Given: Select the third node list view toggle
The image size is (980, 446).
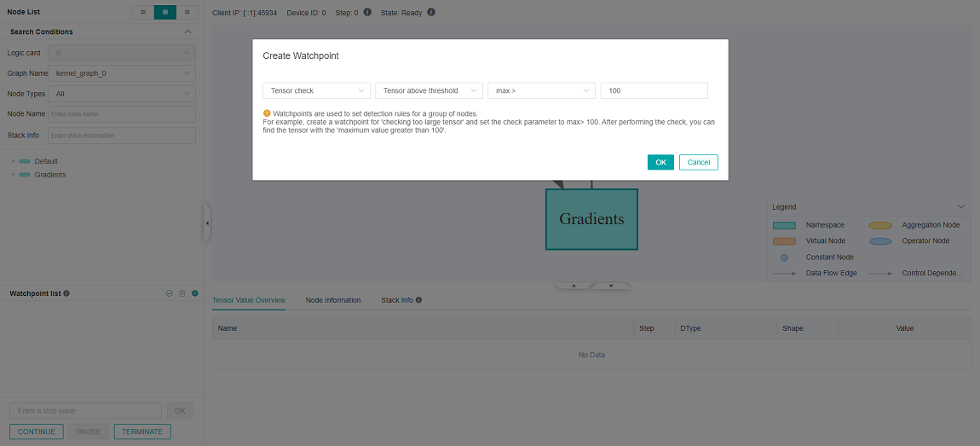Looking at the screenshot, I should [187, 13].
